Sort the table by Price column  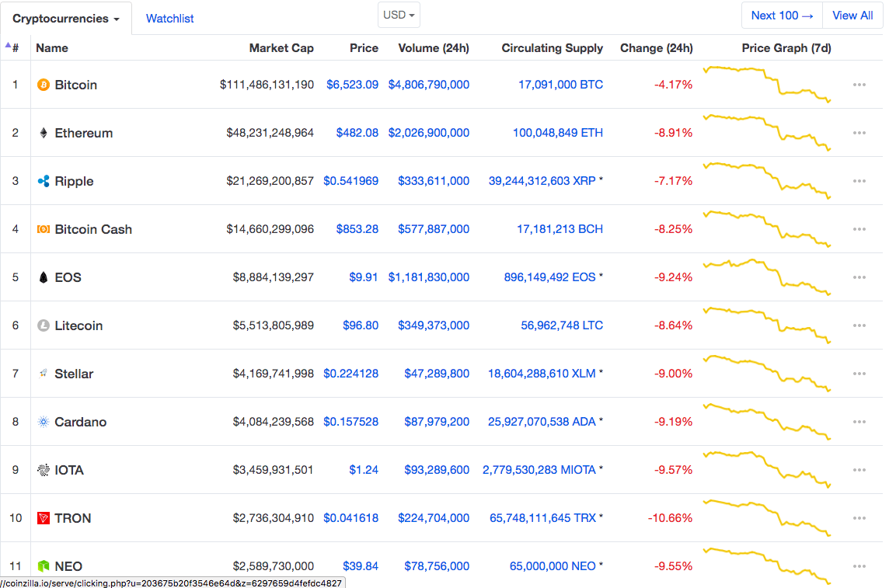click(x=364, y=48)
